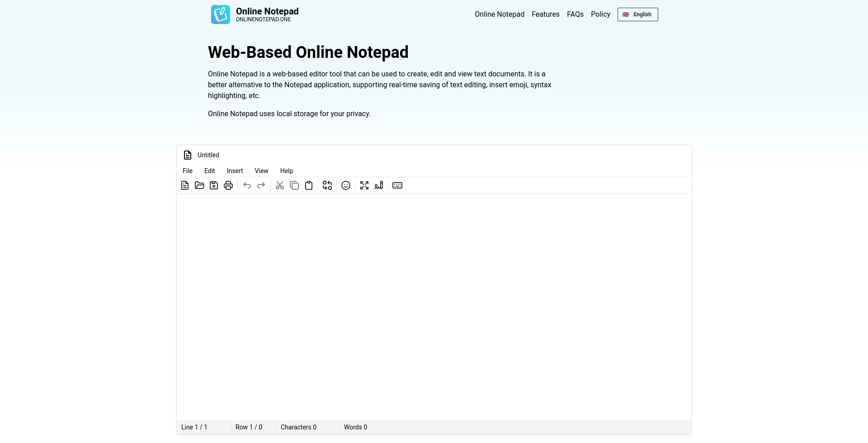Save the note with the save icon
Screen dimensions: 868x443
point(213,185)
